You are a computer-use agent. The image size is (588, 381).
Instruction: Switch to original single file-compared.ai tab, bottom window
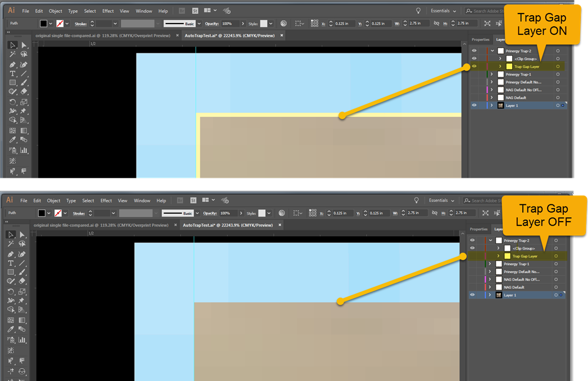[x=101, y=225]
